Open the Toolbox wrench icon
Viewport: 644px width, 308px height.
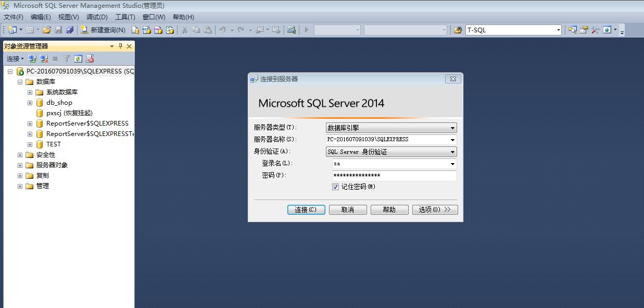click(596, 30)
